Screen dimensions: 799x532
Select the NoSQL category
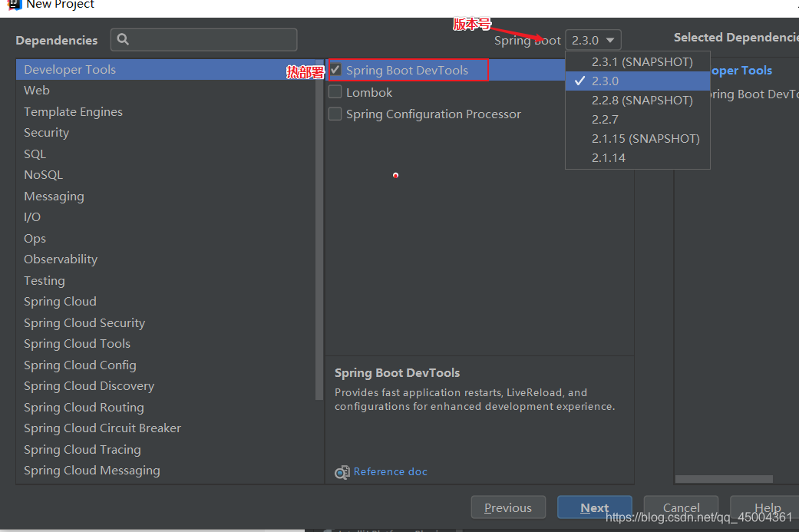click(166, 175)
